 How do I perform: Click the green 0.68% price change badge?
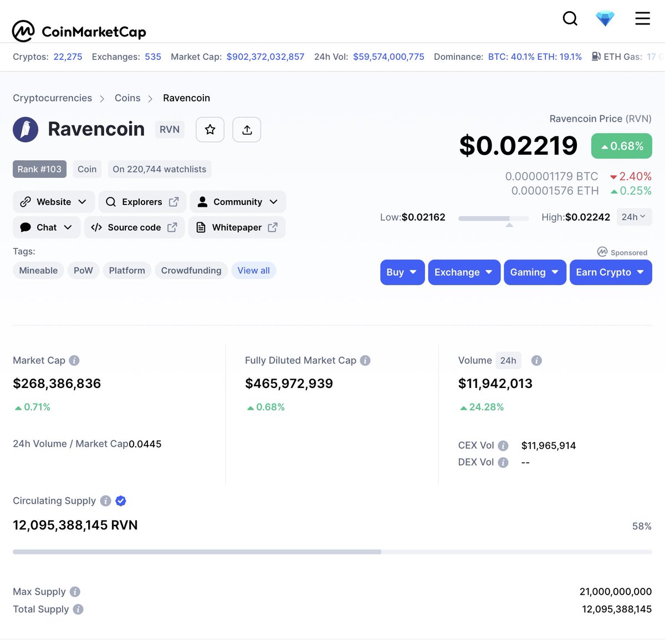pyautogui.click(x=622, y=146)
